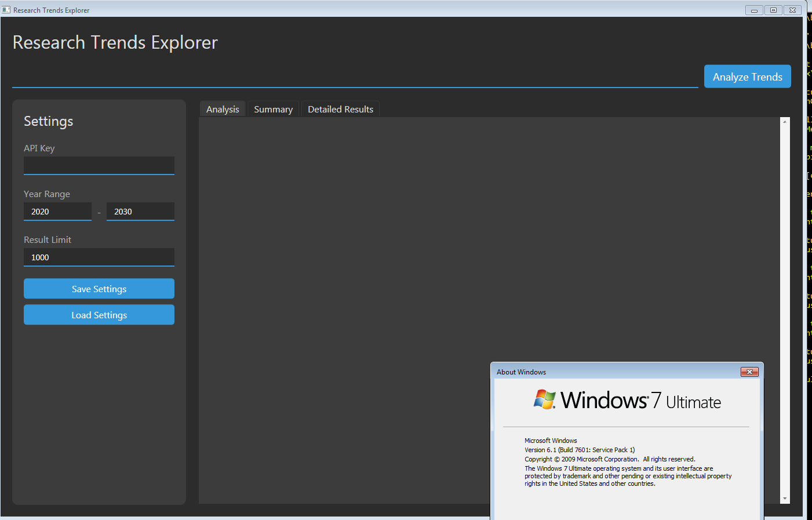Open the Summary tab
The width and height of the screenshot is (812, 520).
pyautogui.click(x=273, y=109)
